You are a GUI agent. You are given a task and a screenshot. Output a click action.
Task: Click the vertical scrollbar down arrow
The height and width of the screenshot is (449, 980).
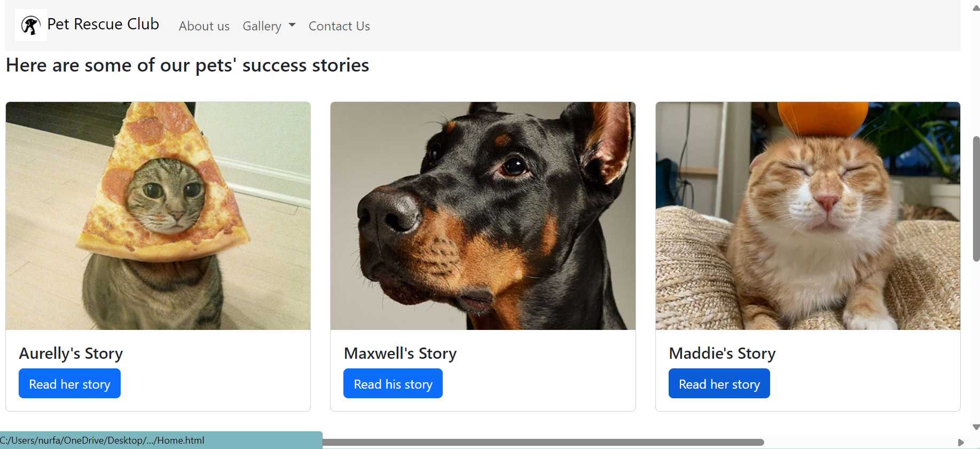tap(976, 427)
